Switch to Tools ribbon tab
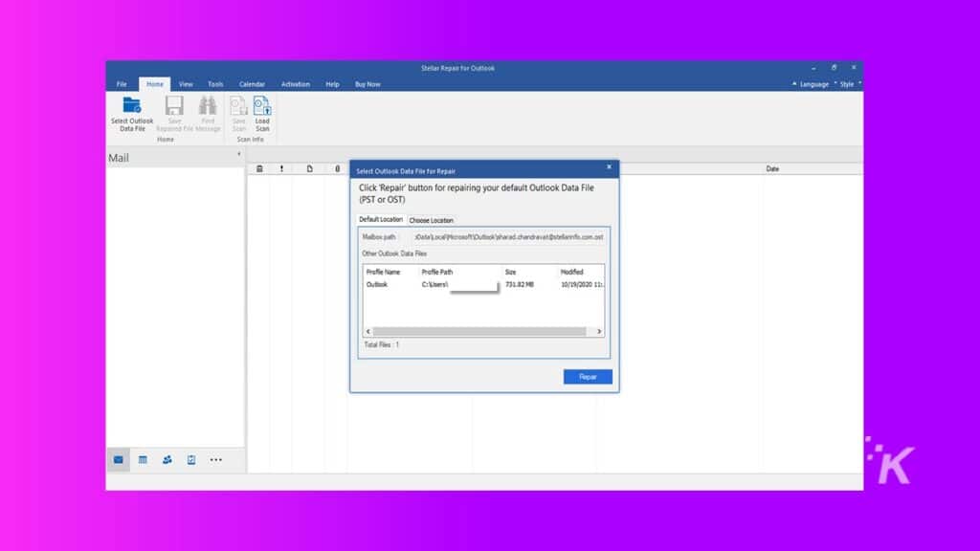 [215, 84]
